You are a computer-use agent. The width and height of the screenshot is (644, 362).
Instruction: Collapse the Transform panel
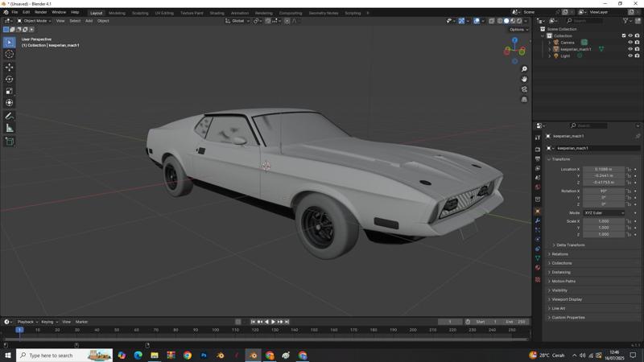(x=560, y=159)
